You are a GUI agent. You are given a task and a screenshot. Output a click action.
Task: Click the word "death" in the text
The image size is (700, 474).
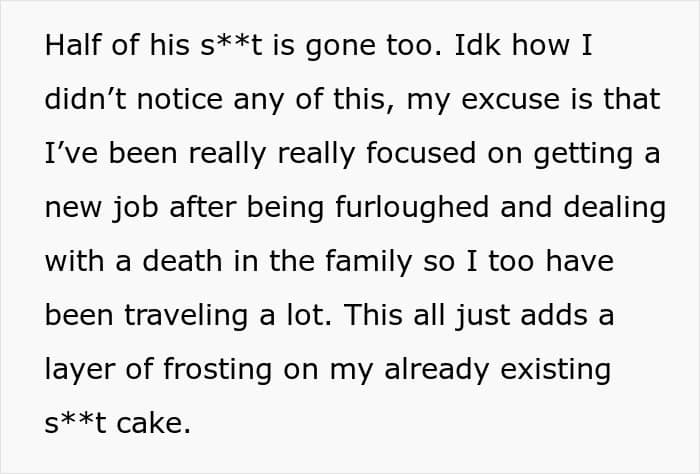click(x=182, y=261)
